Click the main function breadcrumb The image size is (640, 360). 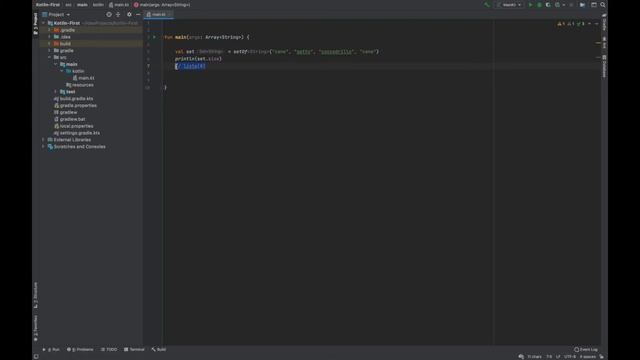pos(162,5)
